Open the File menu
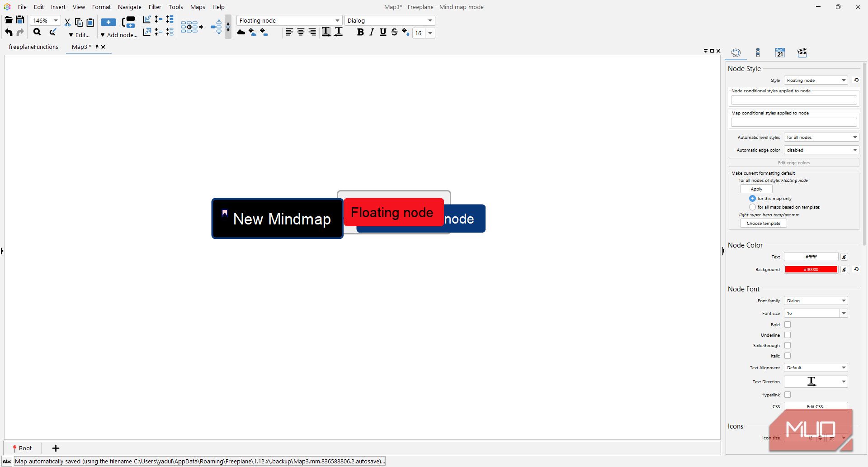The image size is (868, 467). coord(22,7)
